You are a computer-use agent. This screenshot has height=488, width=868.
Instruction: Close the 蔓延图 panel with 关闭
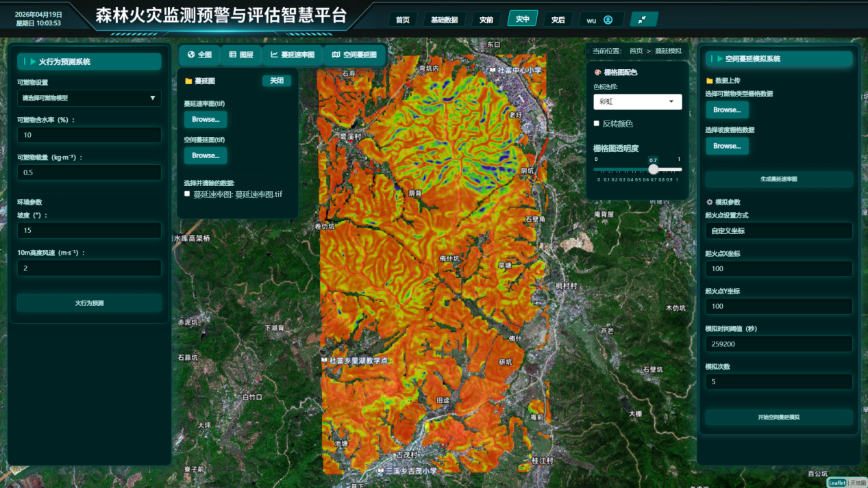point(277,81)
